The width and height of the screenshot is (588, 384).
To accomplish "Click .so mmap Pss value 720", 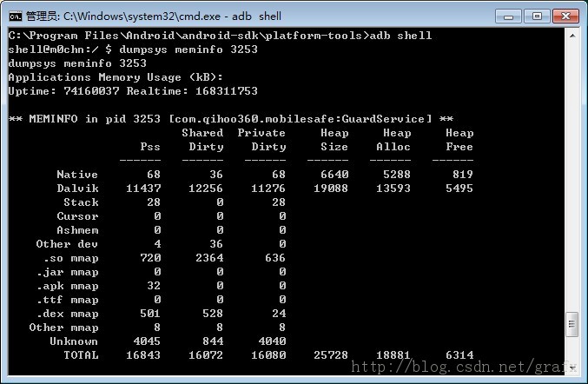I will (x=150, y=258).
